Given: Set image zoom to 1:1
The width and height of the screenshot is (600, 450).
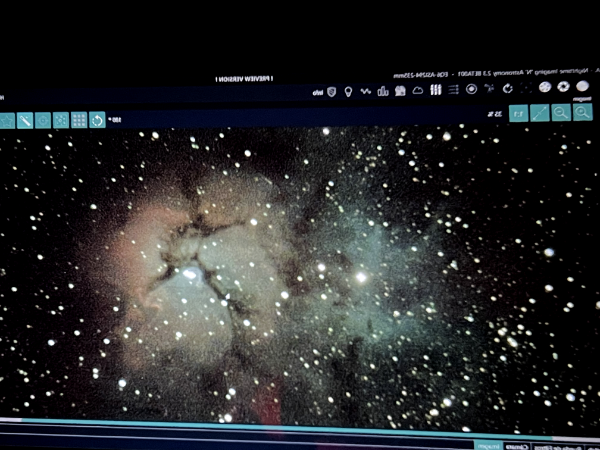Looking at the screenshot, I should click(518, 114).
